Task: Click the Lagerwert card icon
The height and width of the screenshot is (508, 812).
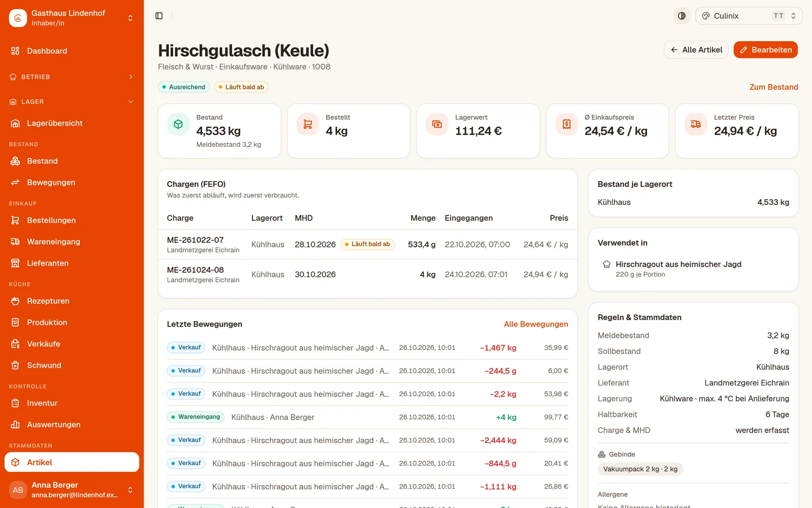Action: 437,124
